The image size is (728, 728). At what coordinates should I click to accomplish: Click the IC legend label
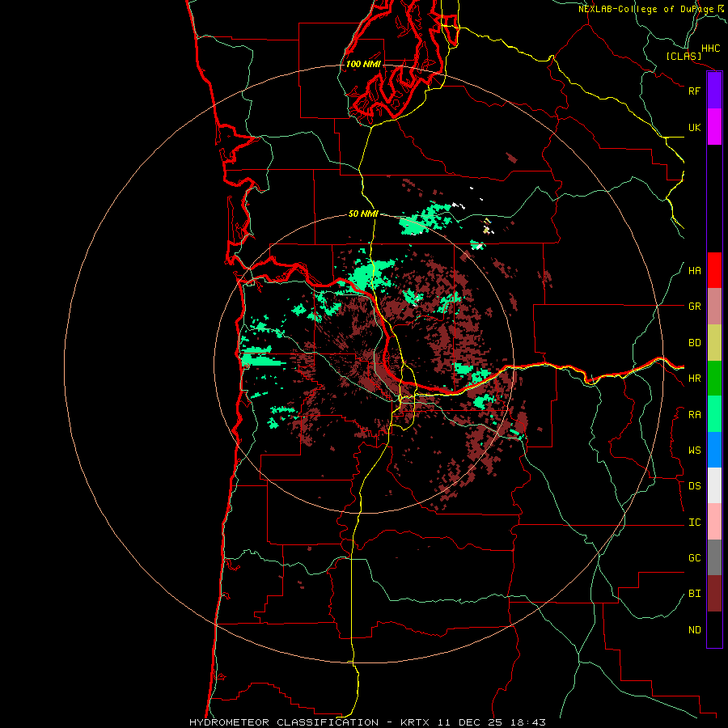[x=694, y=523]
